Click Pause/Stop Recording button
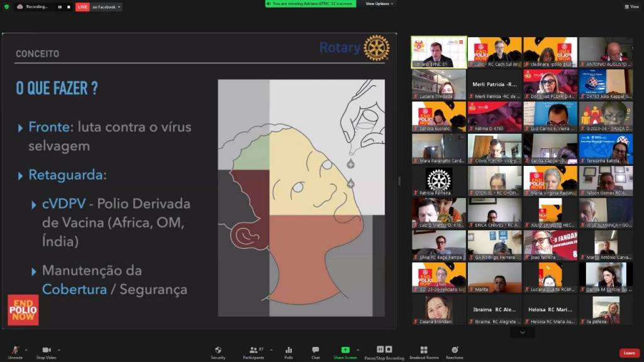Screen dimensions: 644x362 (384, 351)
